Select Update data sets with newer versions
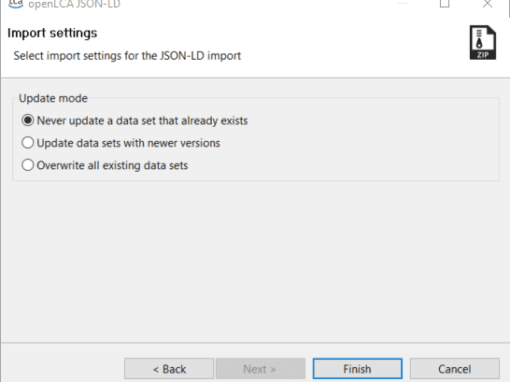The image size is (510, 382). point(121,143)
